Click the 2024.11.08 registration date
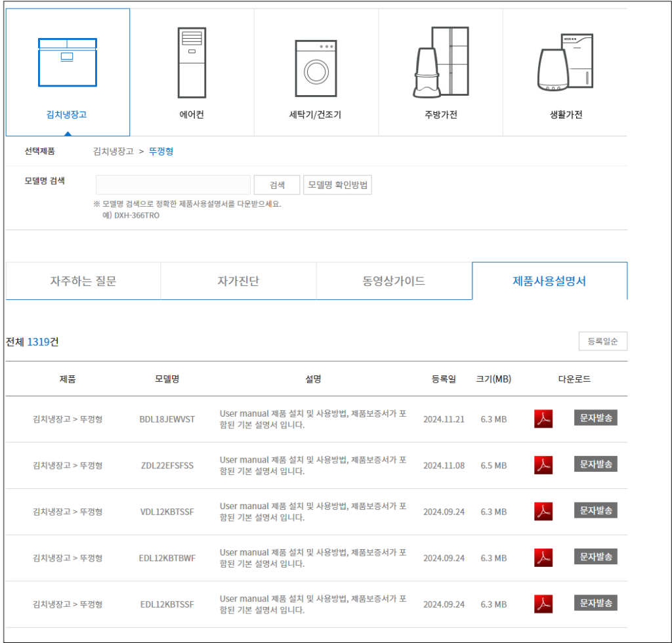 click(x=444, y=466)
